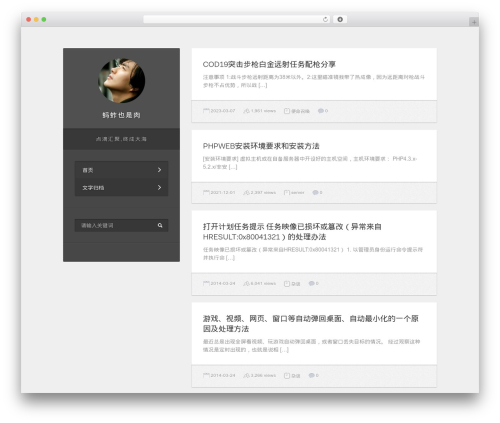The image size is (500, 423).
Task: Click the round download icon beside address bar
Action: [340, 19]
